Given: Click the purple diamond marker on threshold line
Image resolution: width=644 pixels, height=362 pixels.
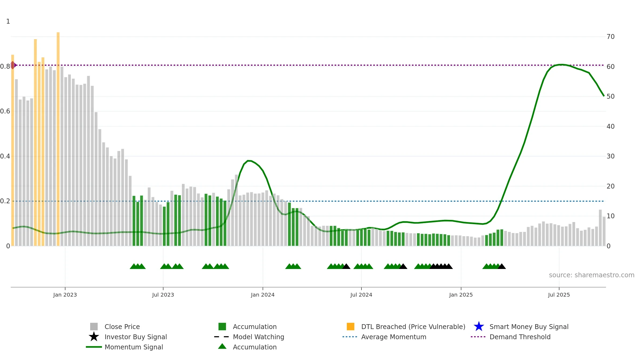Looking at the screenshot, I should [13, 65].
